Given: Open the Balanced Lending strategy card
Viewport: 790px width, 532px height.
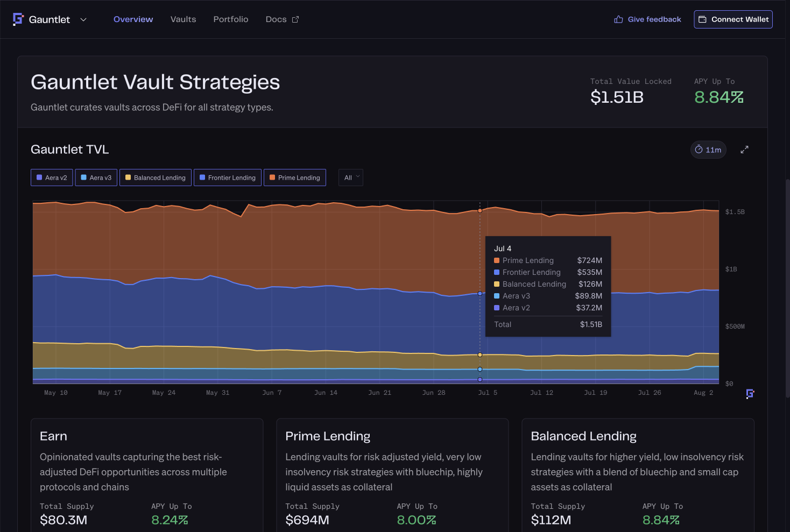Looking at the screenshot, I should 638,476.
